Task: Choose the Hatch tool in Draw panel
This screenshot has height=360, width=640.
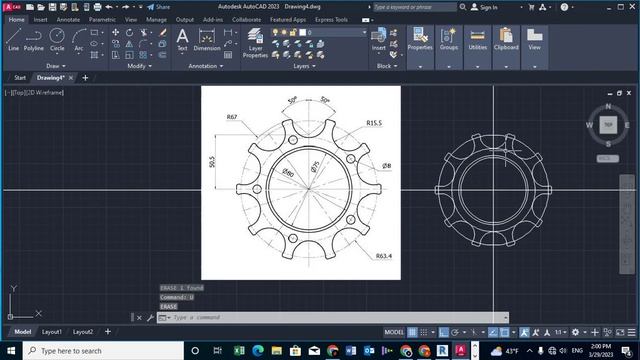Action: click(x=94, y=55)
